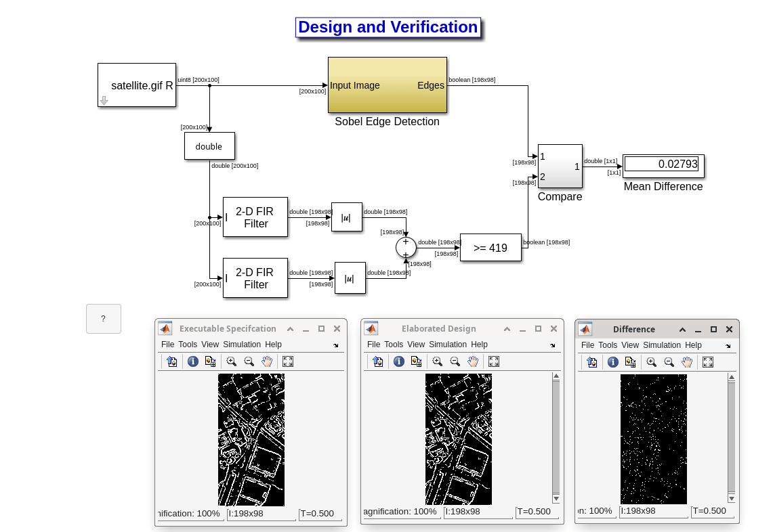Select the Zoom In tool in Executable Specifcation viewer
Image resolution: width=773 pixels, height=532 pixels.
(x=231, y=361)
